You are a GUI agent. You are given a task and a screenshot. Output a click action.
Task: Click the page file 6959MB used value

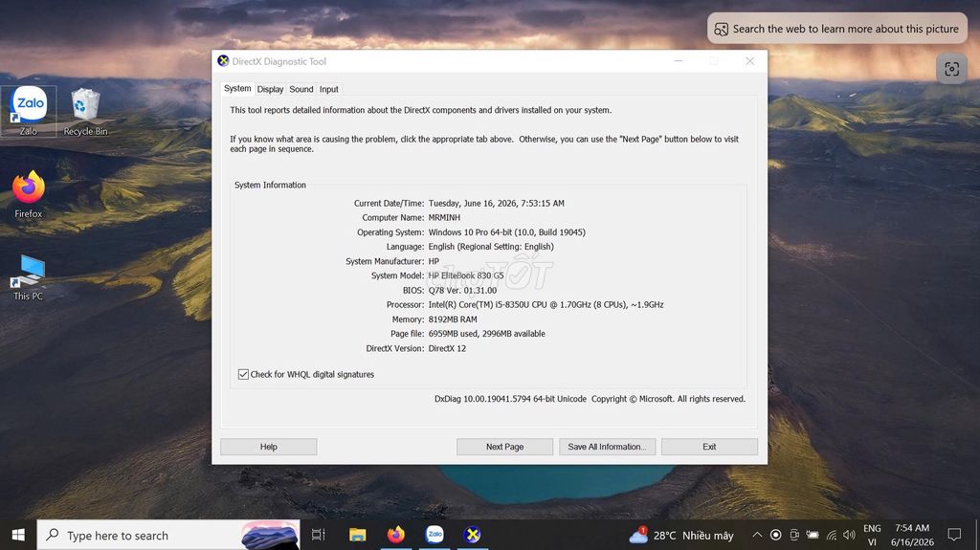click(x=486, y=334)
